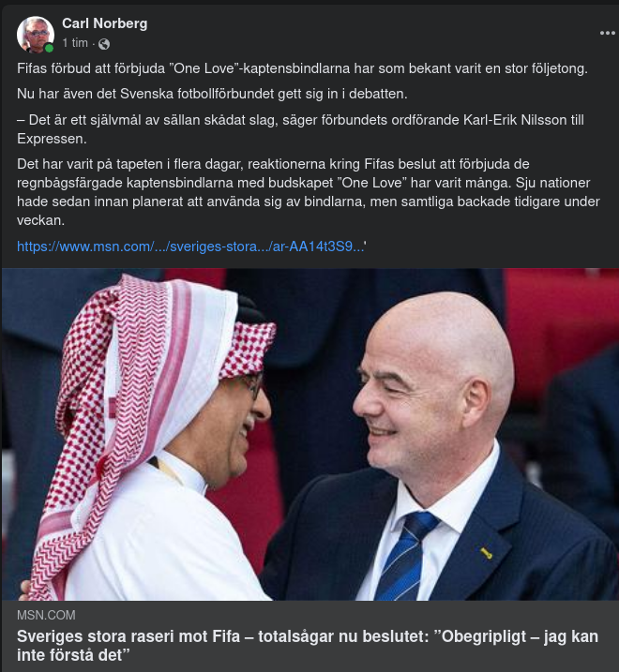
Task: Click the green online status dot
Action: tap(49, 48)
